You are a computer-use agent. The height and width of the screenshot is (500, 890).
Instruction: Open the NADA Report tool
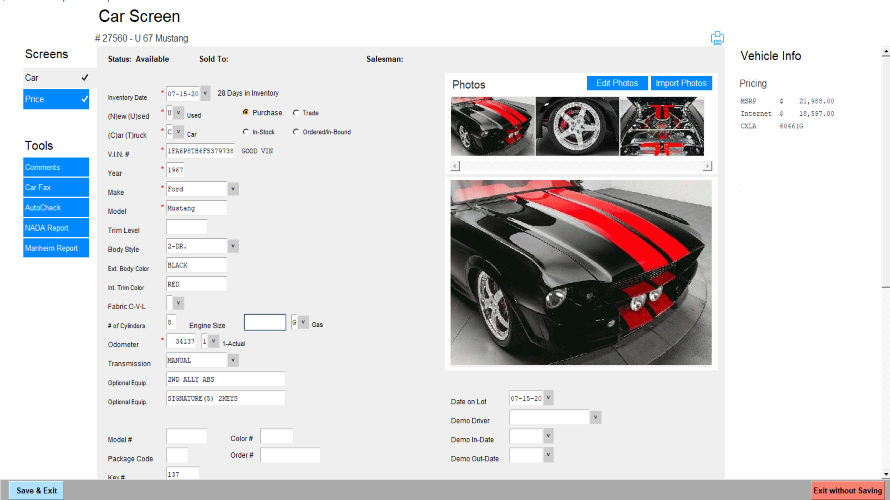(x=56, y=228)
